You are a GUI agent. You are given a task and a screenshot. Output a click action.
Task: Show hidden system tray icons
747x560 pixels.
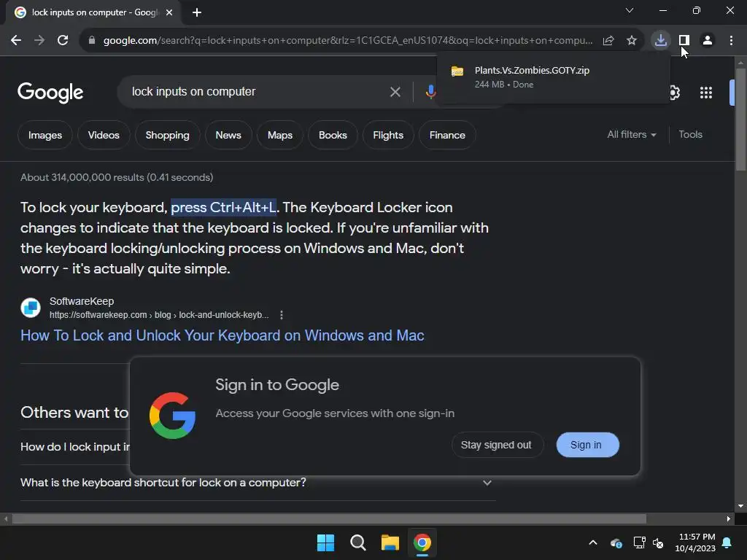pyautogui.click(x=593, y=542)
